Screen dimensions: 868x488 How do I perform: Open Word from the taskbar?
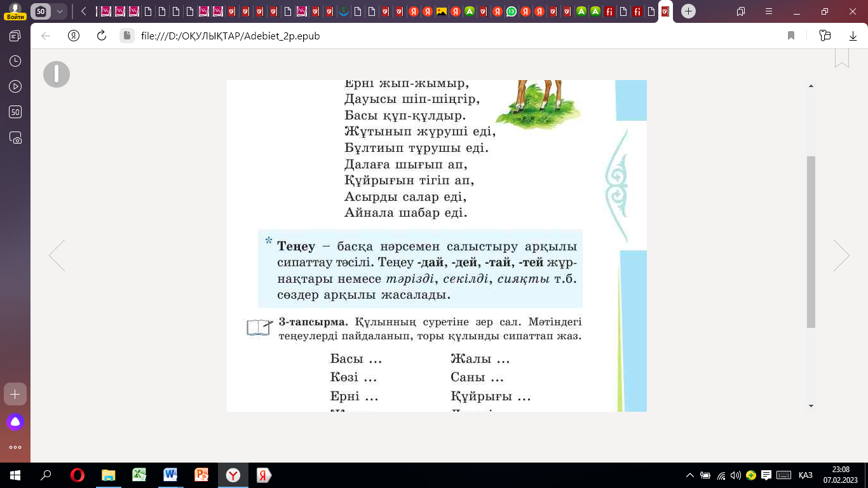click(170, 475)
